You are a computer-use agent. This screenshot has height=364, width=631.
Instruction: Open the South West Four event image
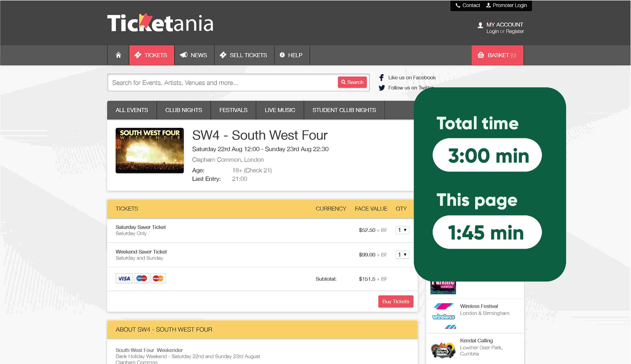point(150,150)
